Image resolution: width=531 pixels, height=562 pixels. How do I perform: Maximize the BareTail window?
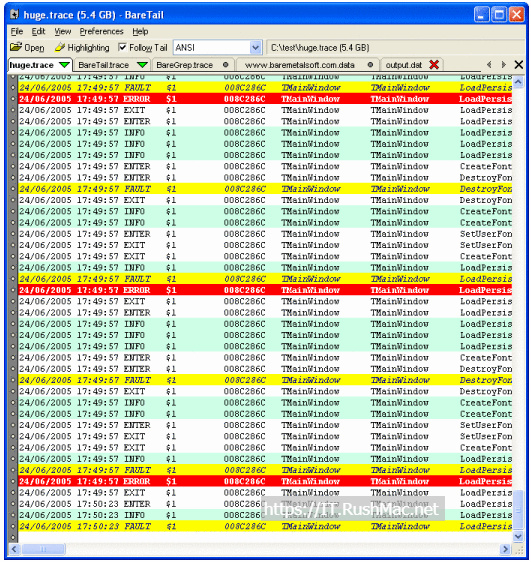pyautogui.click(x=499, y=15)
